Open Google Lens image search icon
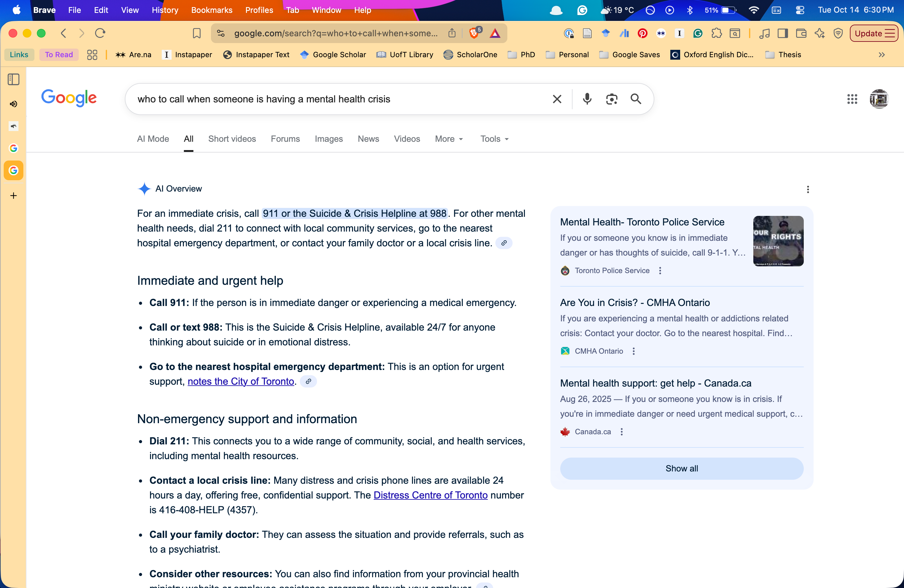 [x=611, y=99]
